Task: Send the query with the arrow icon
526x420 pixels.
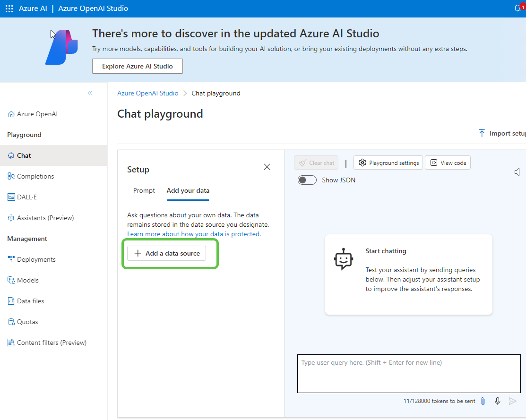Action: click(512, 401)
